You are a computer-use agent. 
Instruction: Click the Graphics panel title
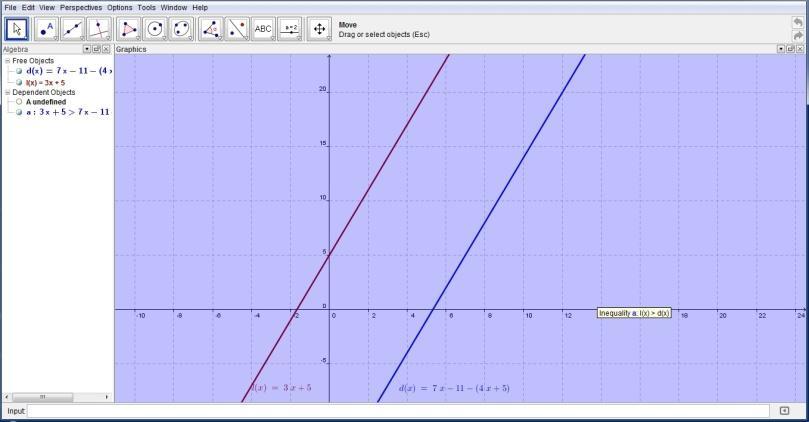(x=131, y=49)
